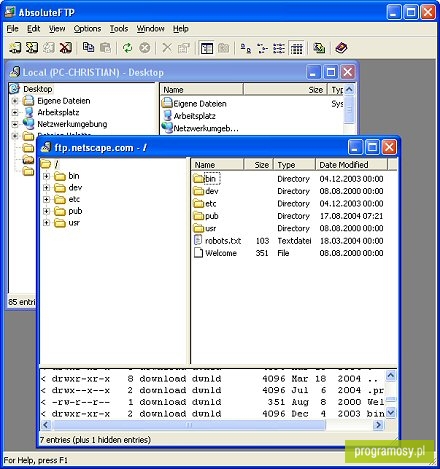Open the Window menu

(150, 29)
